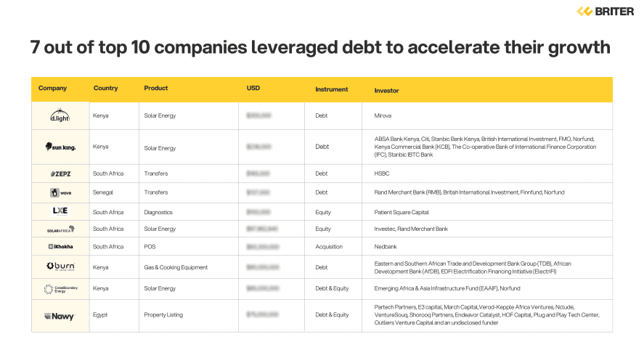Click the Product column header
Viewport: 644px width, 342px height.
(155, 89)
